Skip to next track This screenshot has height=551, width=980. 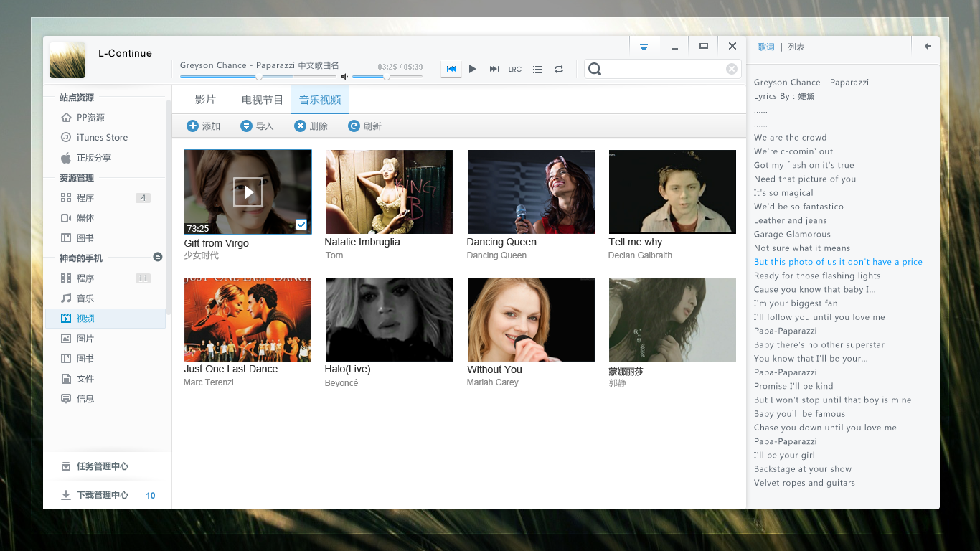(x=494, y=69)
